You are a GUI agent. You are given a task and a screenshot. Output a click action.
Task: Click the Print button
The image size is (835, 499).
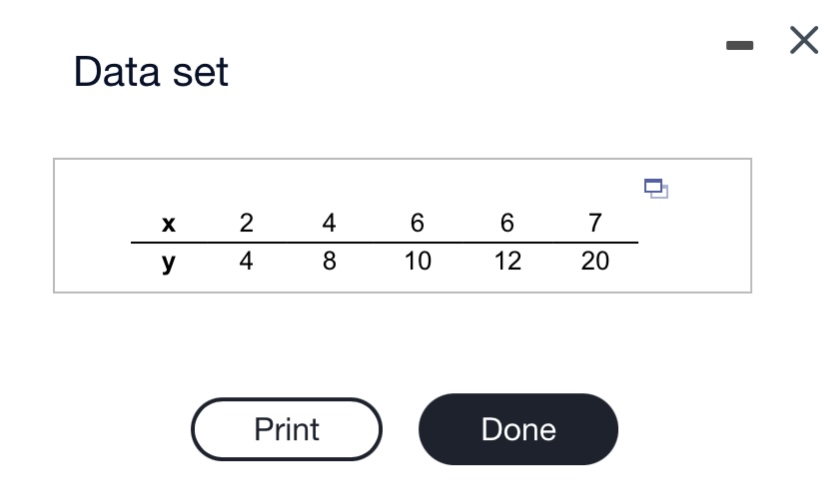286,429
